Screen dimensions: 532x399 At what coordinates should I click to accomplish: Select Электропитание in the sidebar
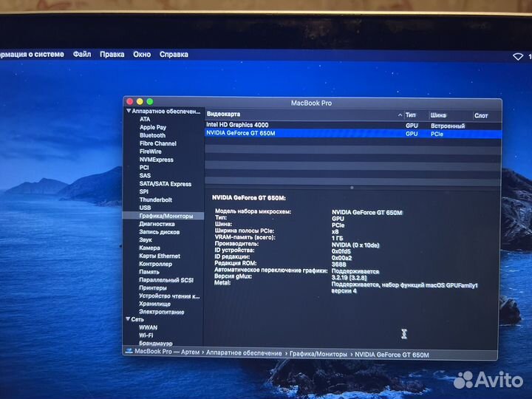point(162,312)
